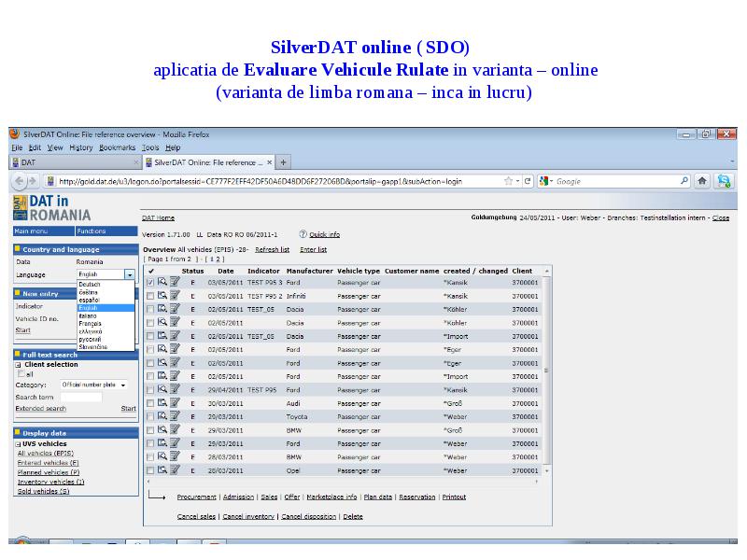This screenshot has height=560, width=747.
Task: Open the edit icon for Infiniti row
Action: coord(175,295)
